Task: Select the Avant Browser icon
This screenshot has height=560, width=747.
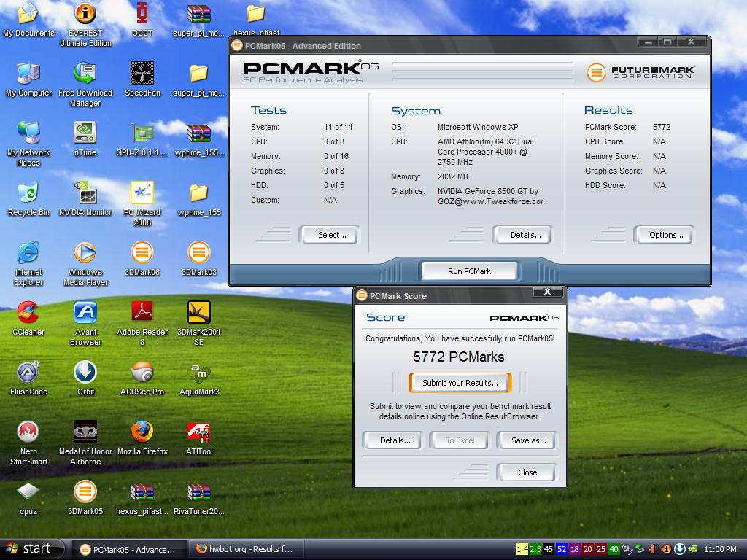Action: pos(85,323)
